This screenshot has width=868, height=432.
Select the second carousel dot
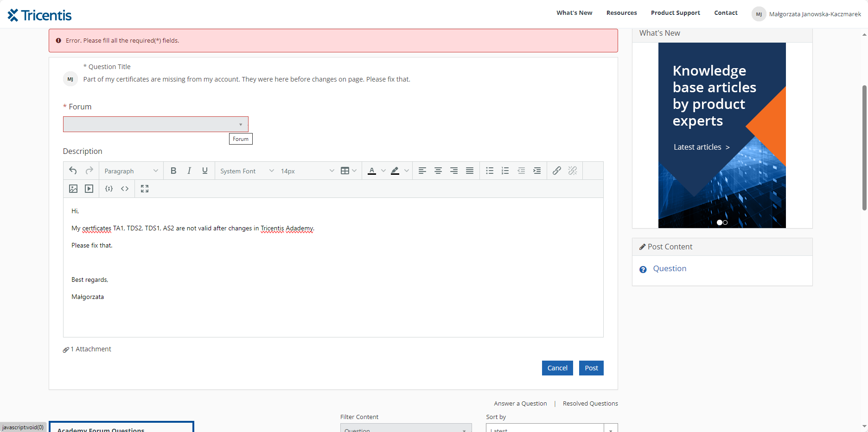tap(725, 222)
